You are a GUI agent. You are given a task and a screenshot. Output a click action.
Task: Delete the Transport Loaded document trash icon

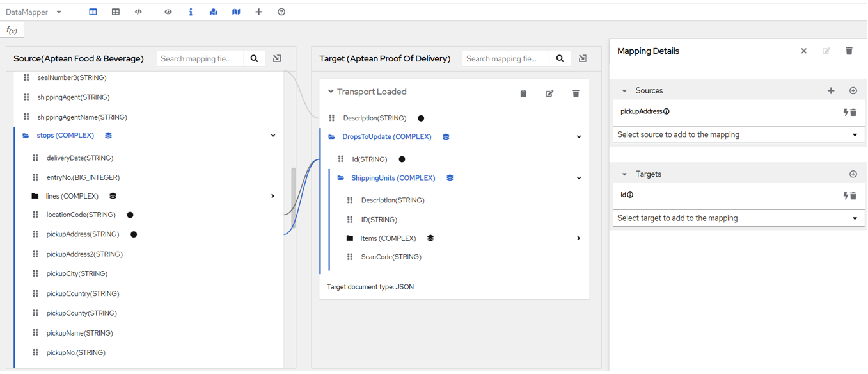[x=576, y=93]
